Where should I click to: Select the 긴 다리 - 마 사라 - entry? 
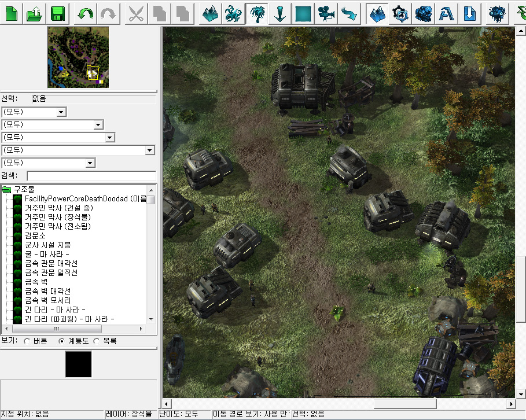(55, 310)
